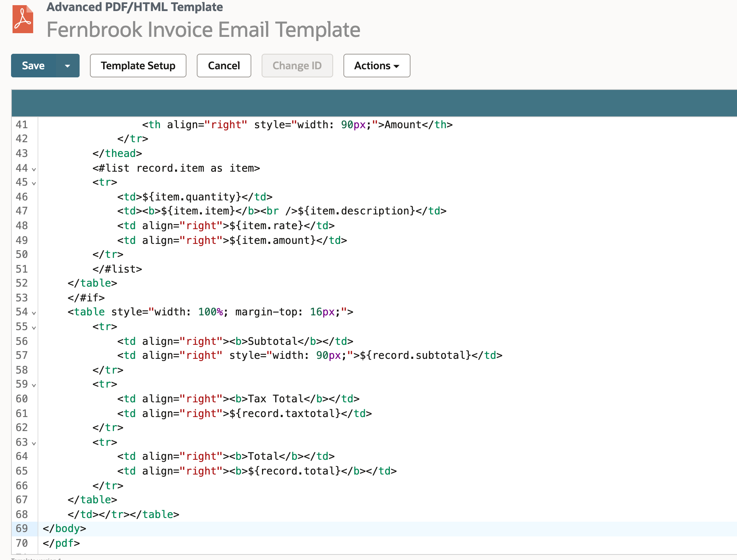Viewport: 737px width, 560px height.
Task: Click the PDF template icon
Action: pos(23,19)
